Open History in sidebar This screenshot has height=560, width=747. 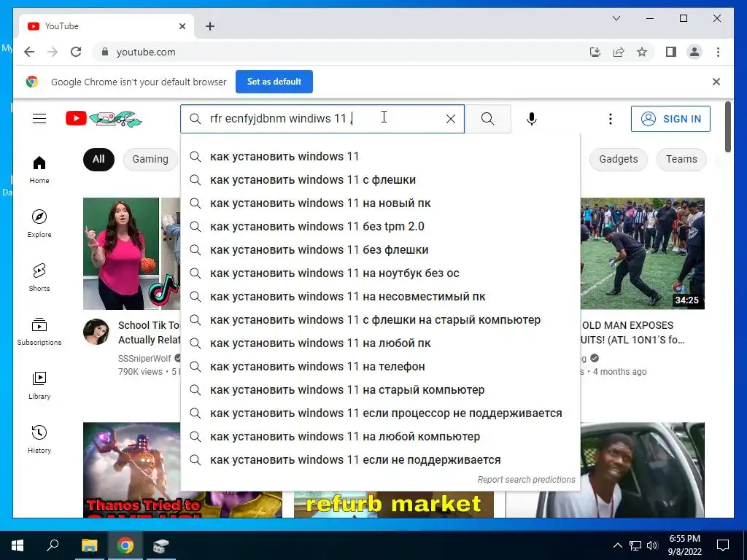(x=39, y=440)
